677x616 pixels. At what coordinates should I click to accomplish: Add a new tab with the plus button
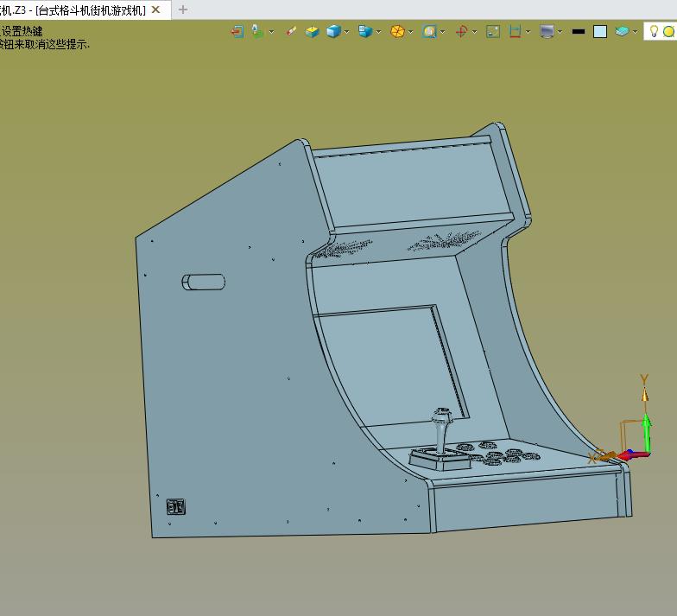coord(183,10)
